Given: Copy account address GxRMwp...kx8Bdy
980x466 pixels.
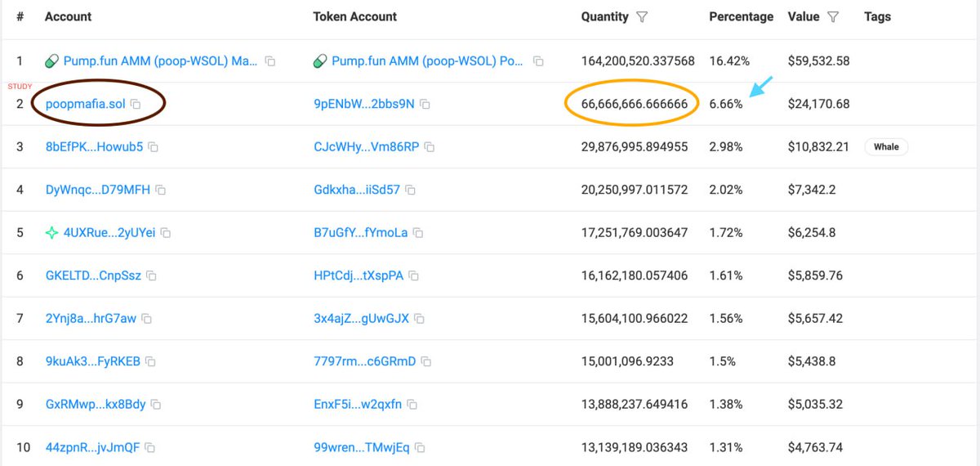Looking at the screenshot, I should 156,404.
